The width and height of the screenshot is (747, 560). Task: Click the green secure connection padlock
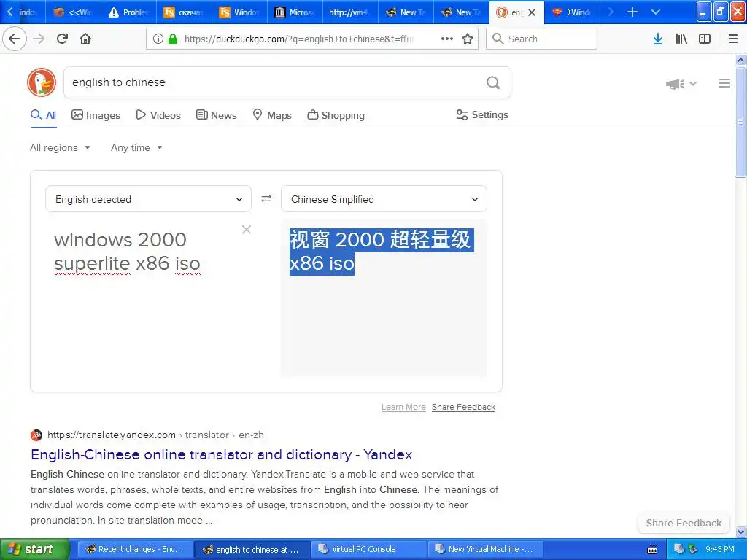coord(173,39)
